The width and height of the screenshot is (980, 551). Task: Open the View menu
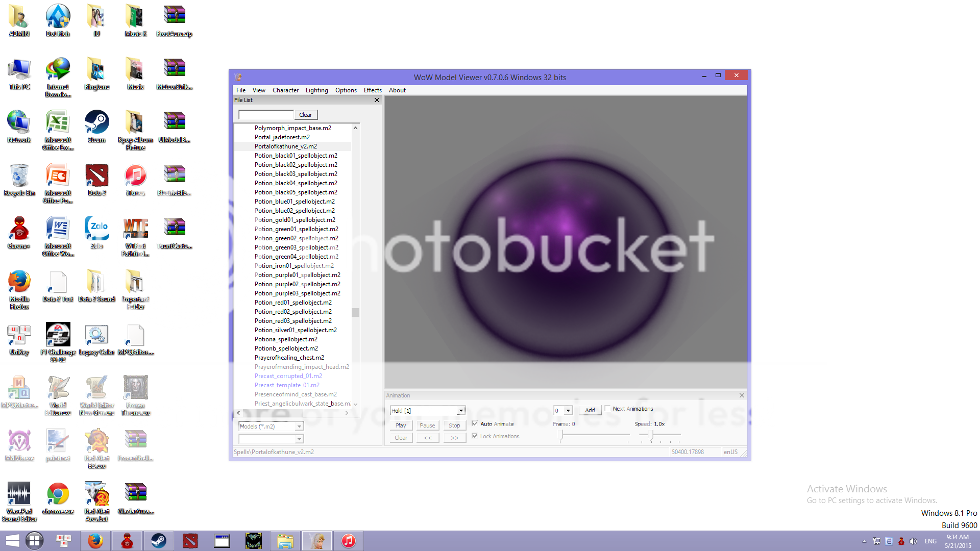259,90
